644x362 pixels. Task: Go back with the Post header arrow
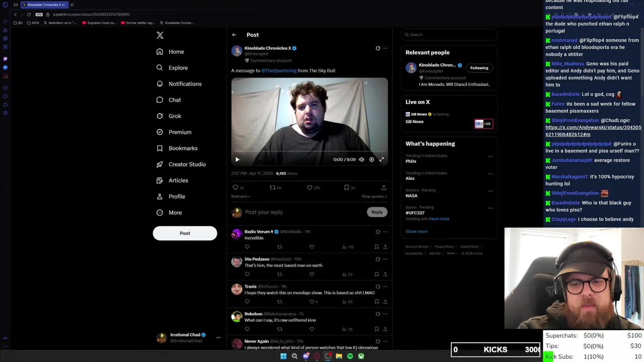pyautogui.click(x=234, y=35)
